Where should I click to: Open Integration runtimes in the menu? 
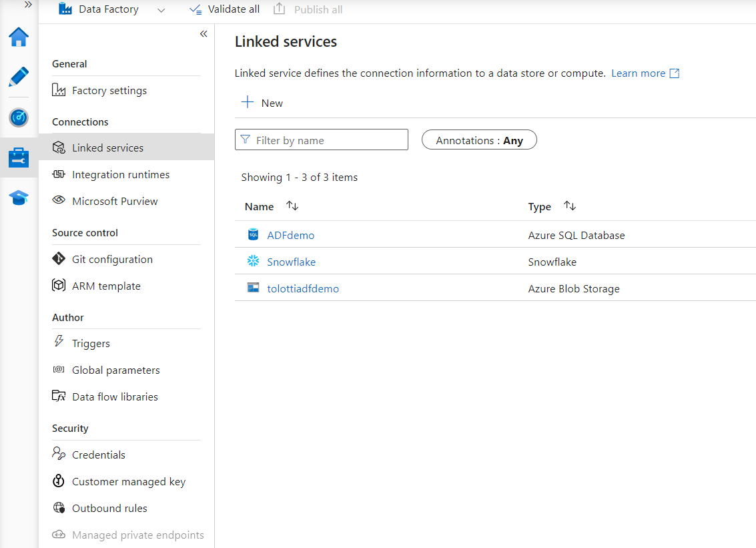(121, 175)
